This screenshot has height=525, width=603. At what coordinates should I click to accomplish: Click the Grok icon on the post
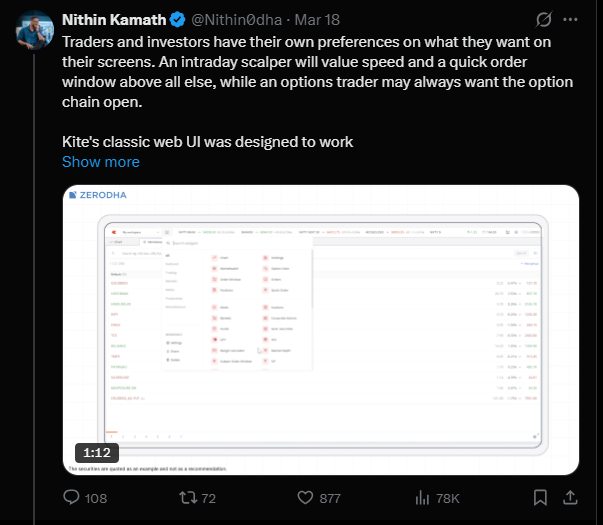(x=545, y=19)
